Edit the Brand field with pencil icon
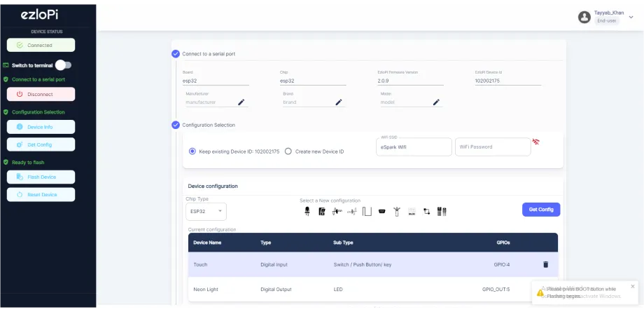Image resolution: width=644 pixels, height=312 pixels. [x=338, y=102]
